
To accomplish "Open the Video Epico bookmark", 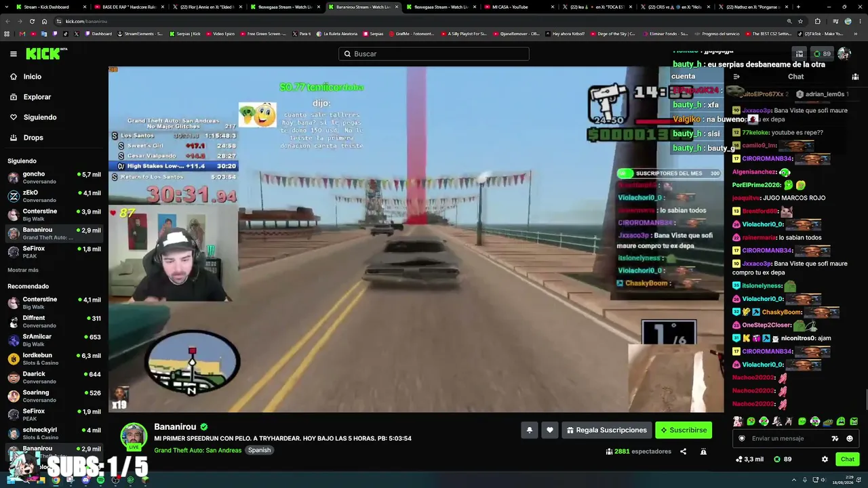I will (x=220, y=33).
